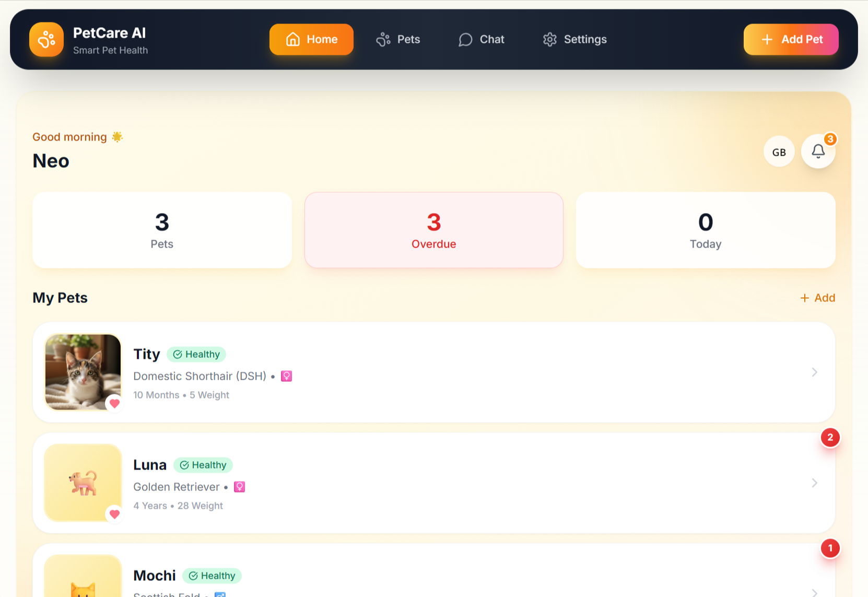The height and width of the screenshot is (597, 868).
Task: Click the GB language avatar button
Action: tap(779, 152)
